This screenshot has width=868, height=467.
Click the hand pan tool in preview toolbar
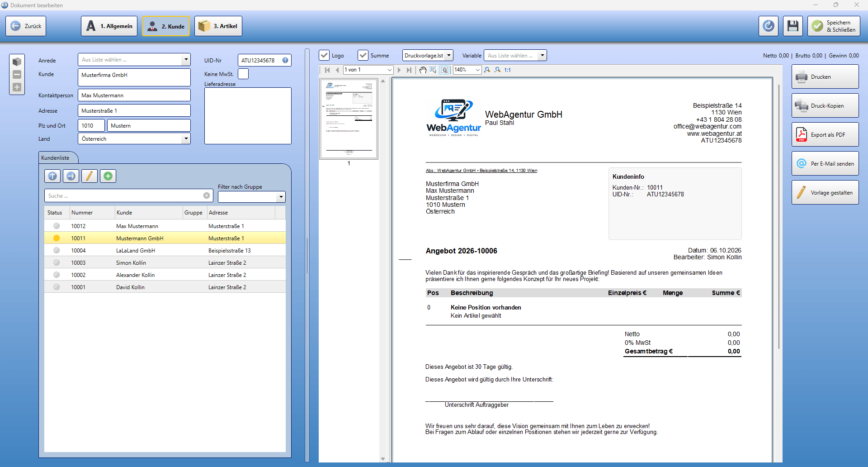tap(423, 70)
